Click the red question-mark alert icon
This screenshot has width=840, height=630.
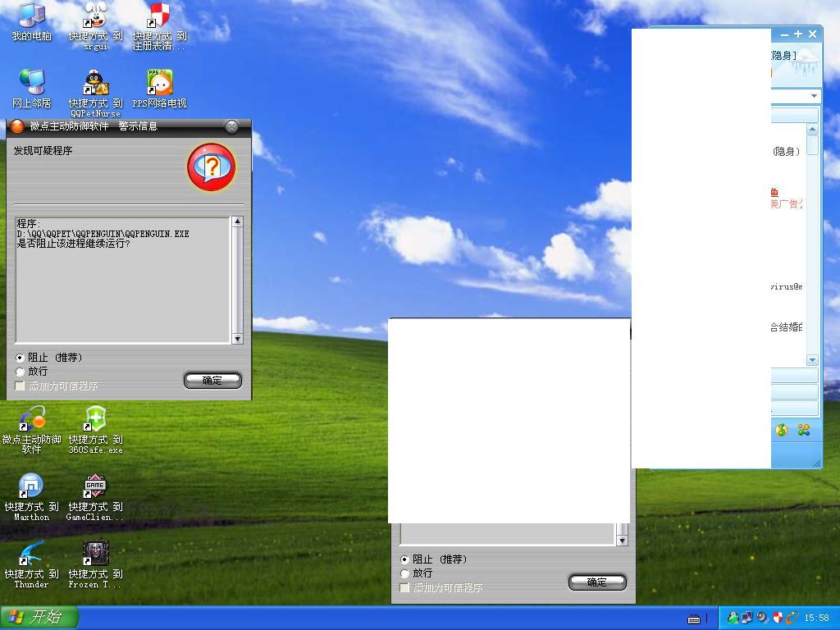(x=211, y=167)
